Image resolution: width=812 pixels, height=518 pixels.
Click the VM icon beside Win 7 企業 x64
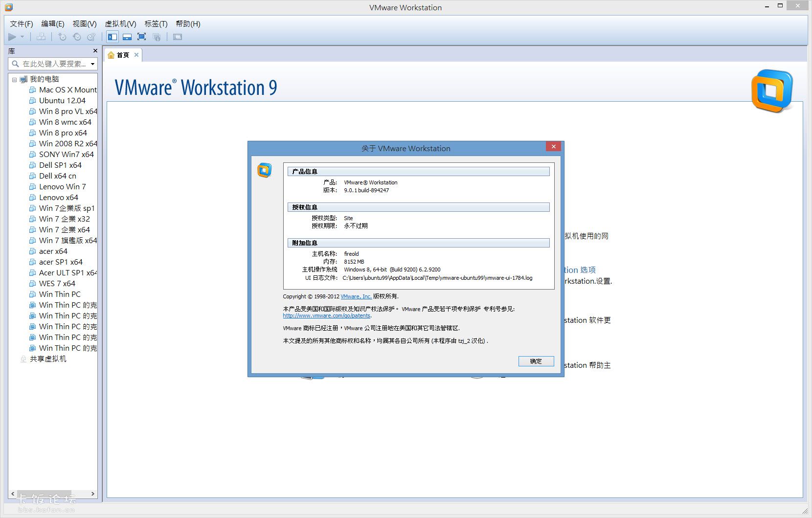33,229
